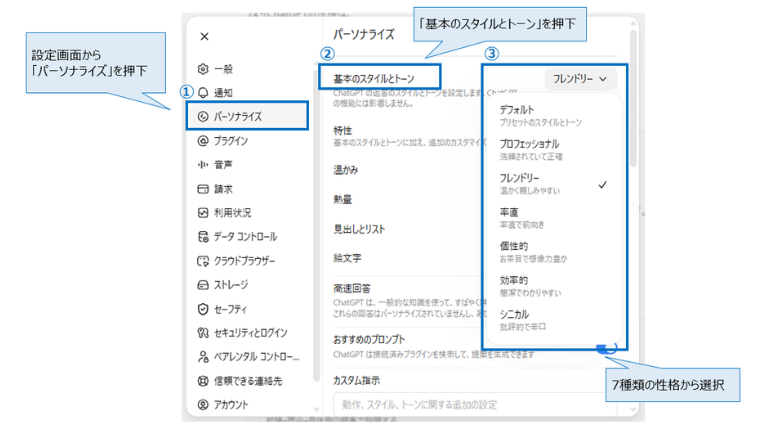Image resolution: width=760 pixels, height=428 pixels.
Task: Click the おすすめのプロンプト label
Action: (369, 340)
